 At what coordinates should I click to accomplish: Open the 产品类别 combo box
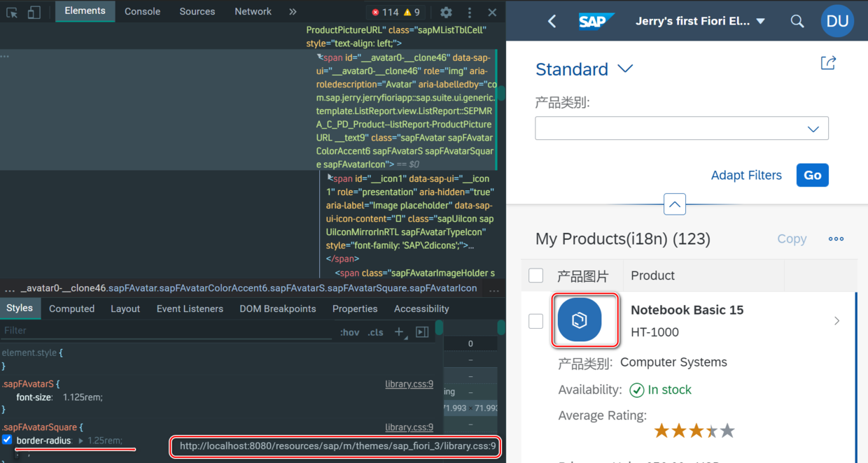[x=682, y=128]
